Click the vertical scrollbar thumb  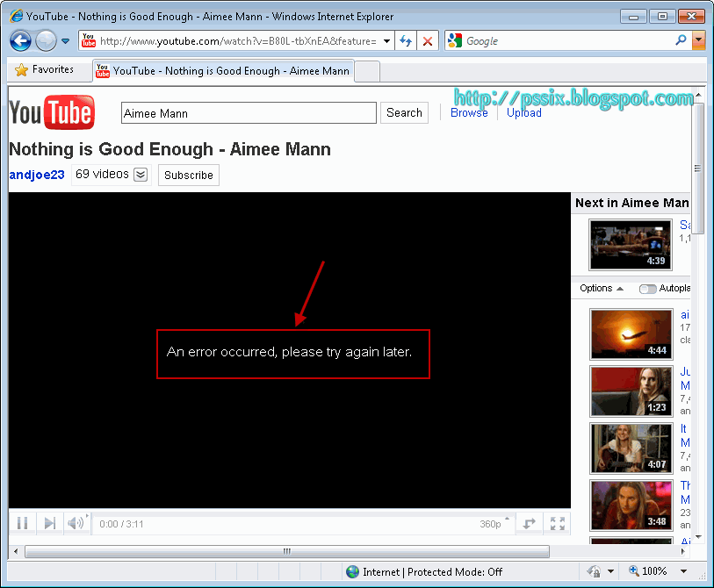tap(697, 169)
